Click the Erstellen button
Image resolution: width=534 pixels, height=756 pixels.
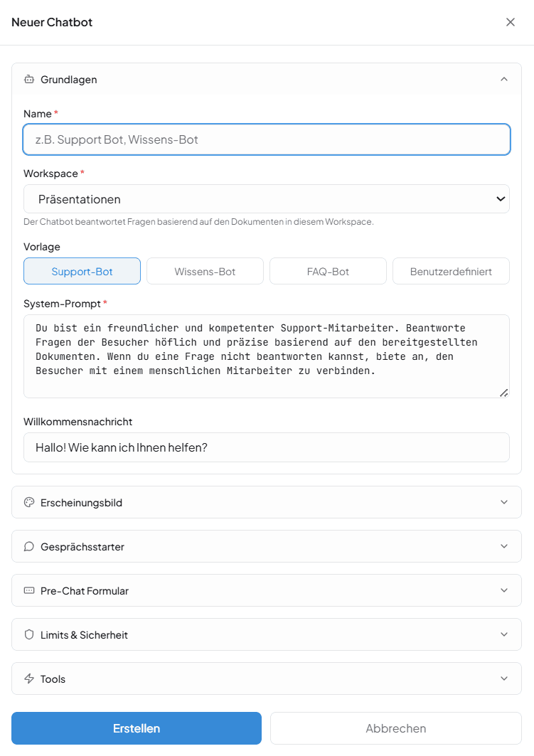136,728
